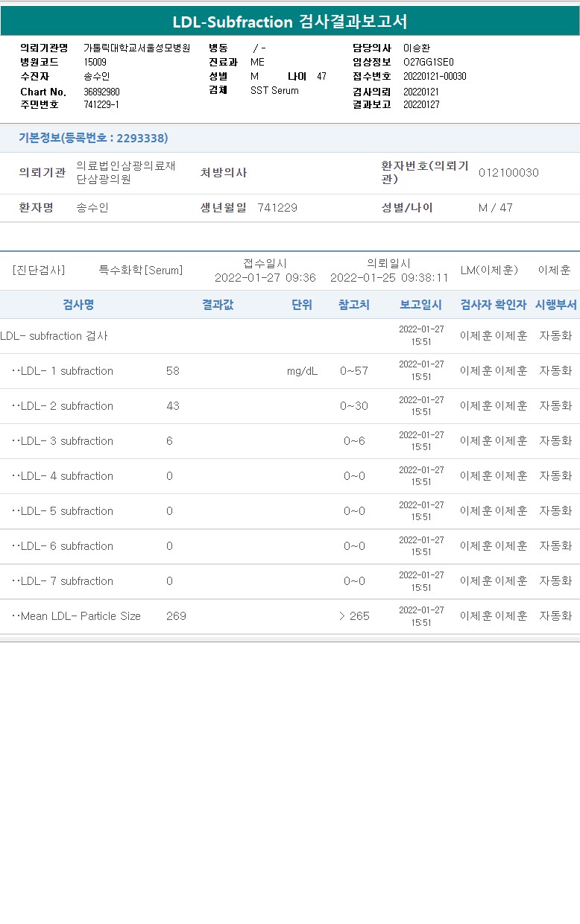
Task: Click resident number 741229-1
Action: [101, 104]
